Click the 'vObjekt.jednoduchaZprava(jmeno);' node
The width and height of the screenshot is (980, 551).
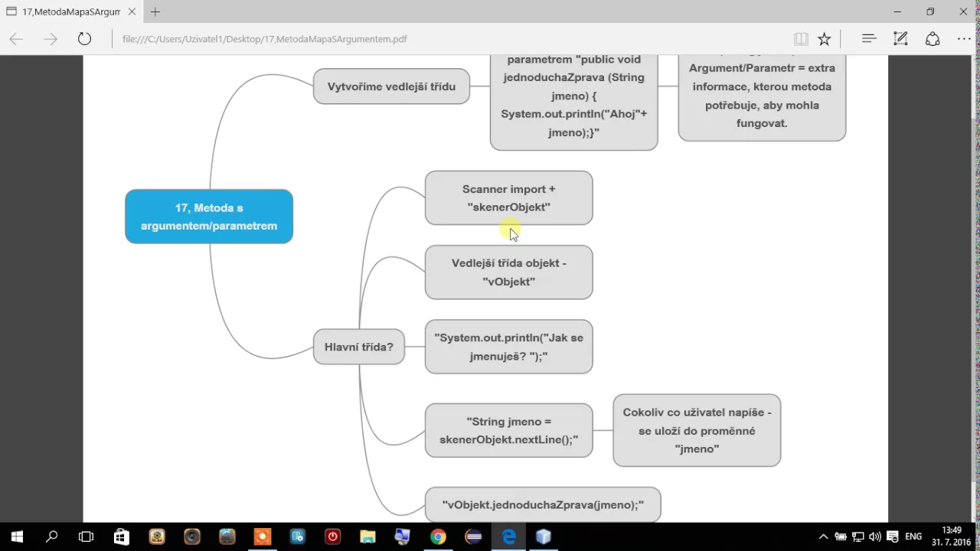coord(543,505)
